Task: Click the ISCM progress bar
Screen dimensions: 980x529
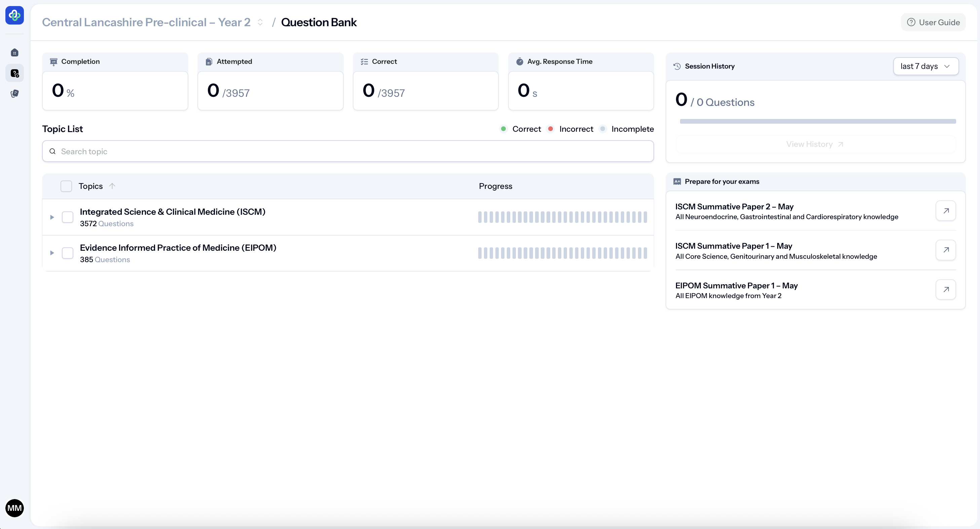Action: click(562, 217)
